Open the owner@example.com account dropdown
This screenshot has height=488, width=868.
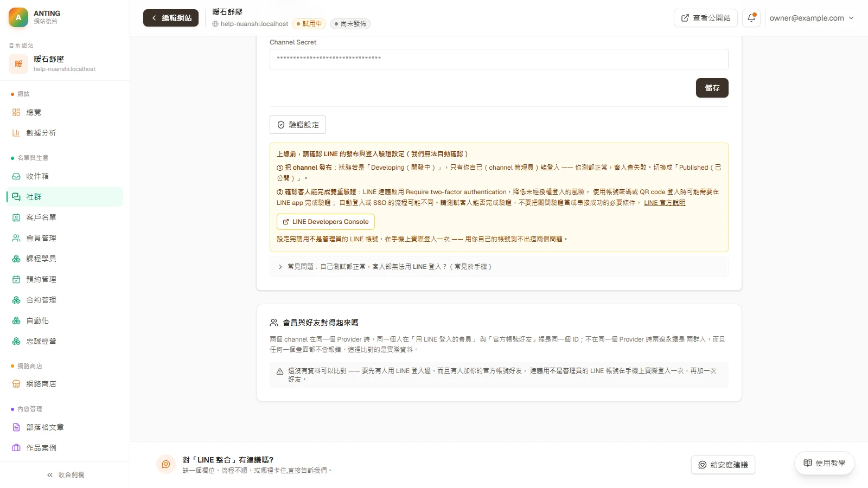click(x=812, y=18)
